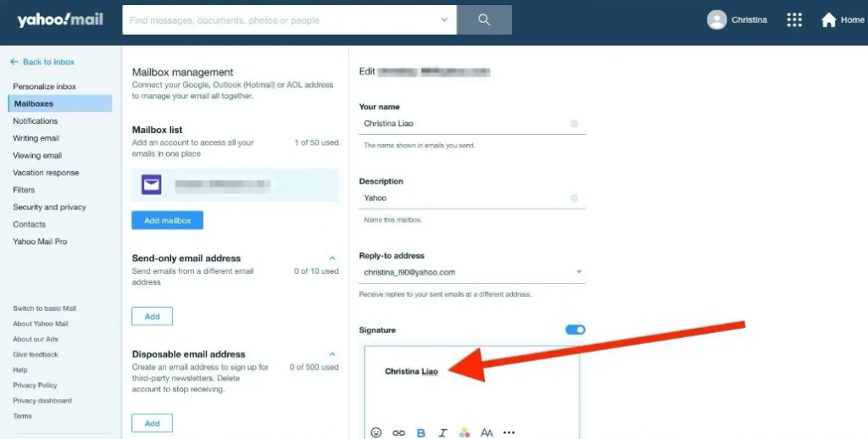Open the search options dropdown arrow
Image resolution: width=868 pixels, height=439 pixels.
pos(444,20)
